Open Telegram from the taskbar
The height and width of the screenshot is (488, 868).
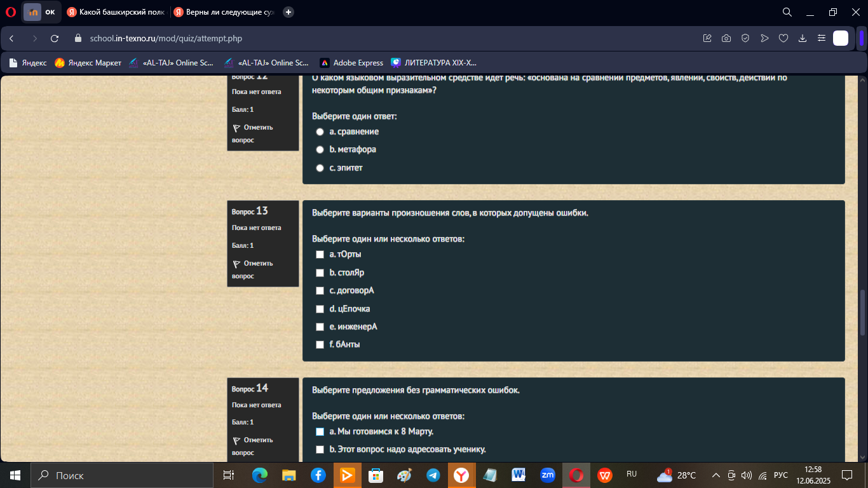(433, 475)
